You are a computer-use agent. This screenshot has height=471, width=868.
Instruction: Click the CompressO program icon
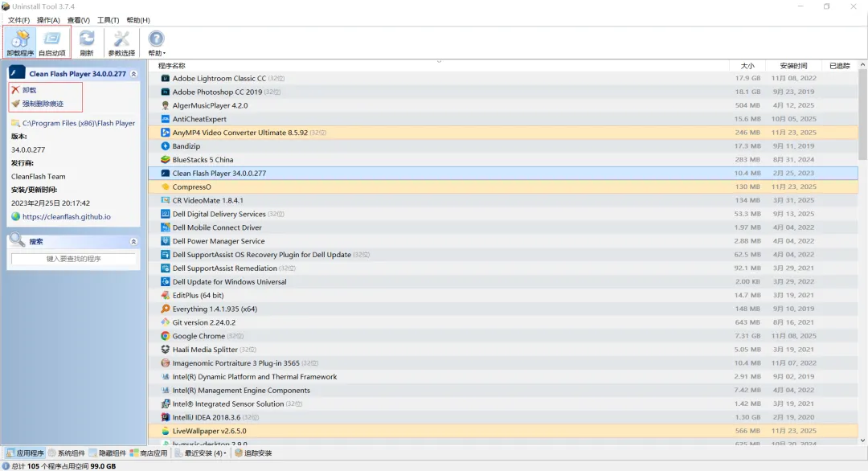165,186
